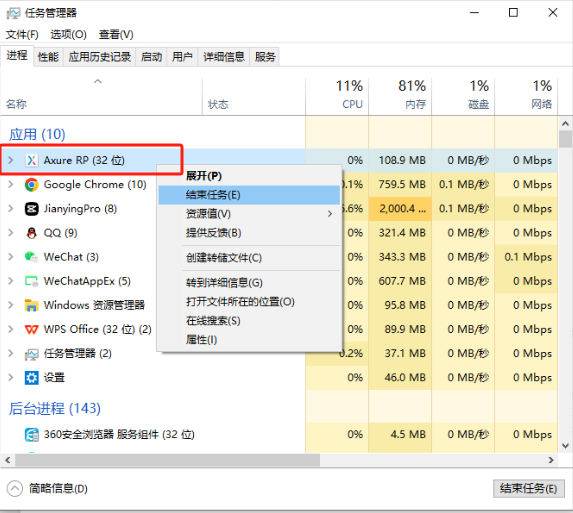Click the 设置 gear icon

click(x=32, y=377)
